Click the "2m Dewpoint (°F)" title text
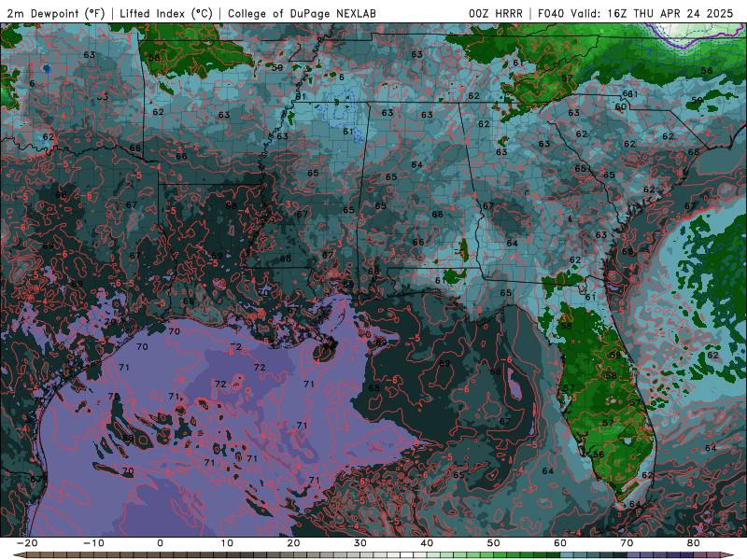This screenshot has height=560, width=747. [x=56, y=14]
